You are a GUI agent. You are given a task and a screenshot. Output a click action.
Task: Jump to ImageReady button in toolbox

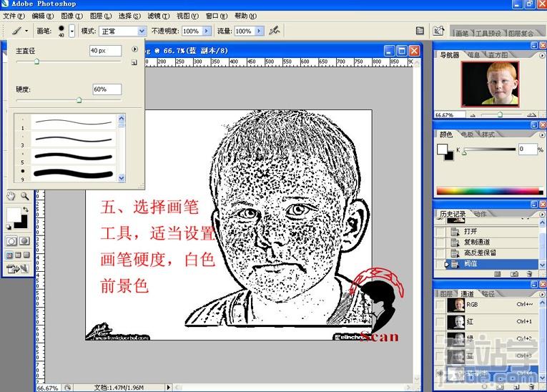(x=17, y=269)
